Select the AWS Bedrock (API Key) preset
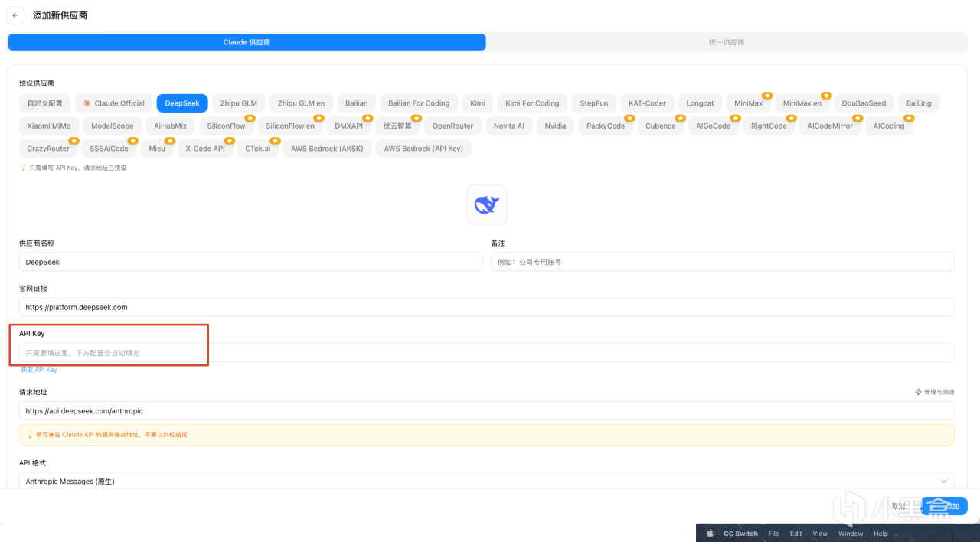This screenshot has height=542, width=980. coord(423,149)
